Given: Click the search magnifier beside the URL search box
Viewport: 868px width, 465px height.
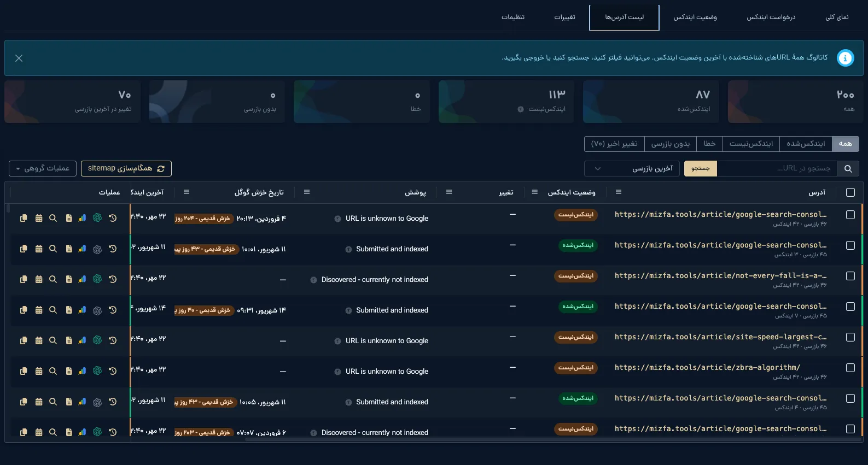Looking at the screenshot, I should click(x=848, y=169).
